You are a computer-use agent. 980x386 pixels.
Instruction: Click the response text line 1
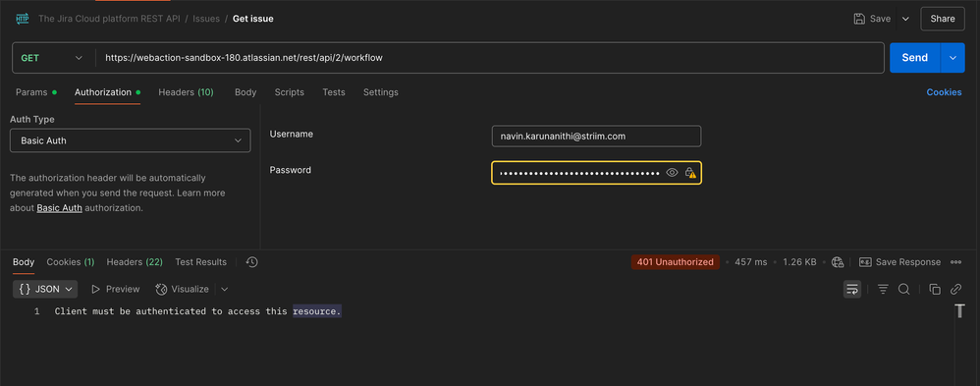click(198, 311)
